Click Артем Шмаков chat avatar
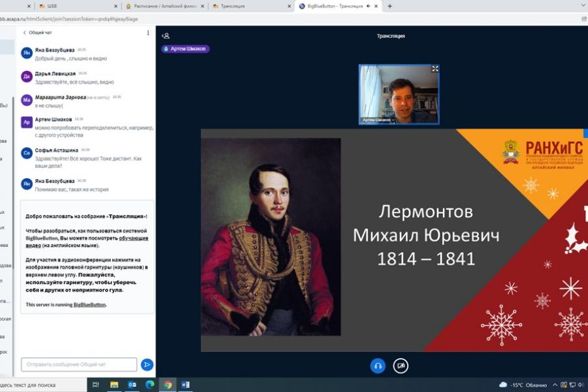This screenshot has width=588, height=392. [27, 122]
